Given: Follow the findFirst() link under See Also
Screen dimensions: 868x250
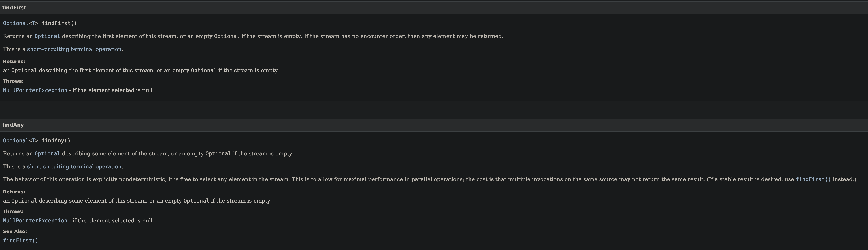Looking at the screenshot, I should click(21, 241).
